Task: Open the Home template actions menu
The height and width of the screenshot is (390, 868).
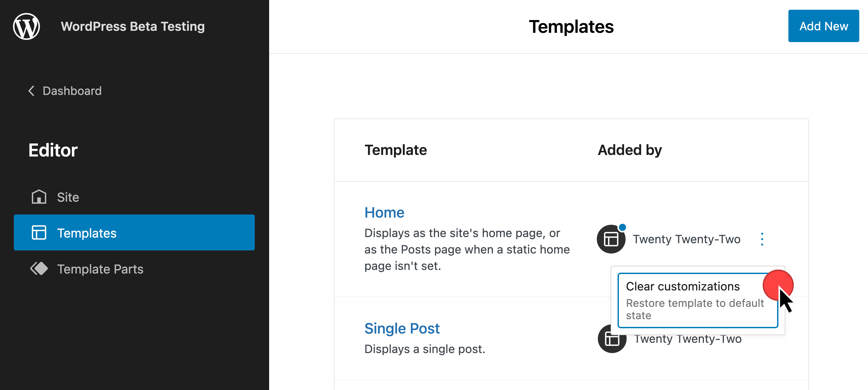Action: tap(762, 239)
